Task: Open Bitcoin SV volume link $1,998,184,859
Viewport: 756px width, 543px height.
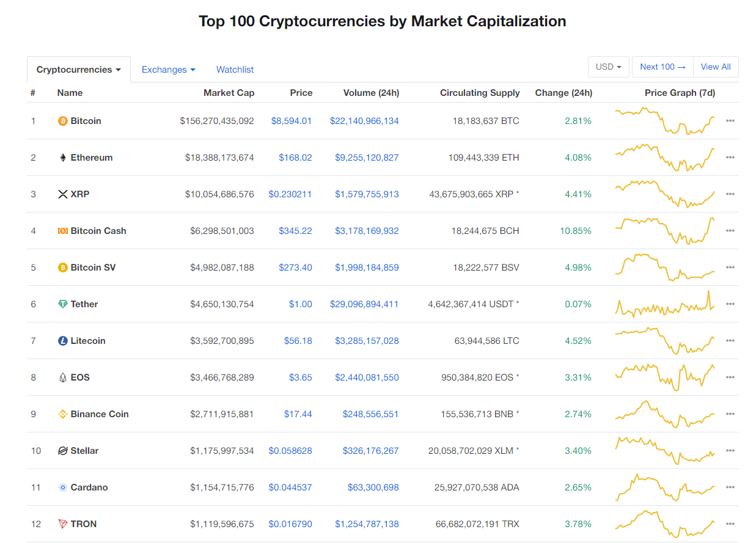Action: (x=367, y=268)
